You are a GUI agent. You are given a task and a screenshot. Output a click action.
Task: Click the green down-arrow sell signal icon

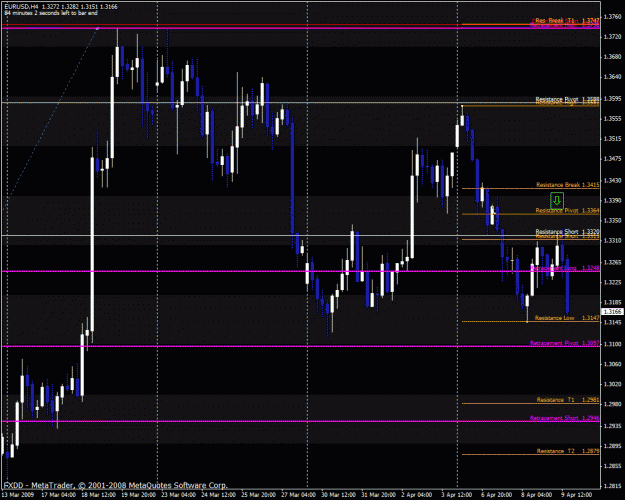coord(557,201)
